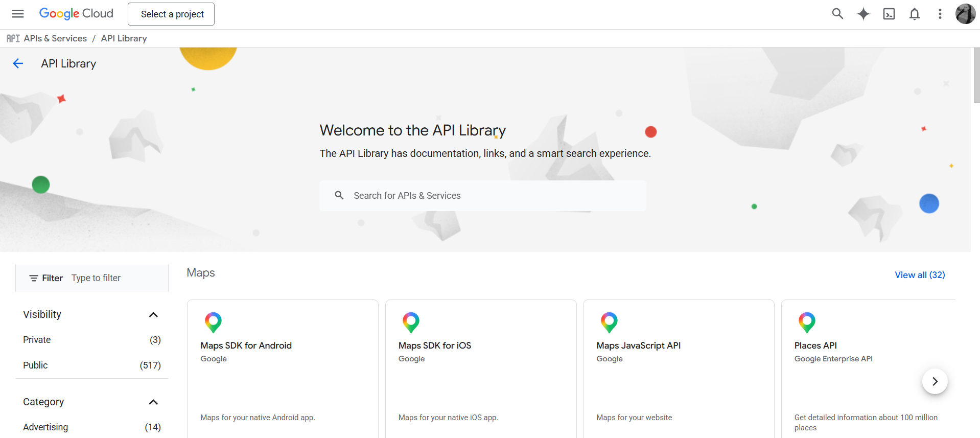The width and height of the screenshot is (980, 438).
Task: Activate the Cloud Shell terminal icon
Action: click(x=889, y=14)
